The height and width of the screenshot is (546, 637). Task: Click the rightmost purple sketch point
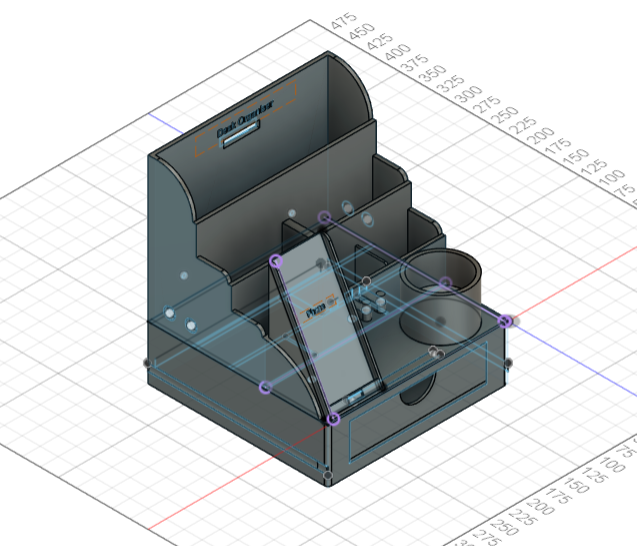coord(506,321)
